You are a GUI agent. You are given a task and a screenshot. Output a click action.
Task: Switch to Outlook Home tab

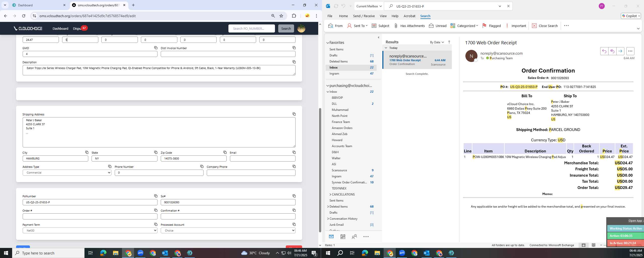tap(343, 16)
